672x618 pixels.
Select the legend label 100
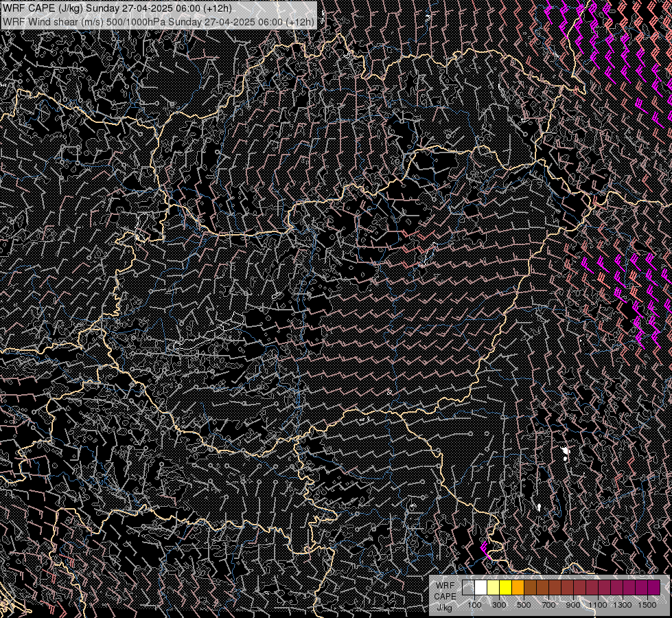point(475,605)
